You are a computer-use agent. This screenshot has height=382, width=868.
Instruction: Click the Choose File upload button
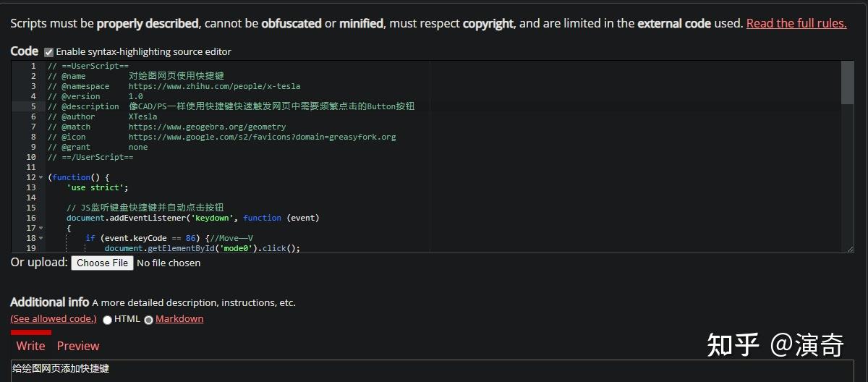[102, 263]
